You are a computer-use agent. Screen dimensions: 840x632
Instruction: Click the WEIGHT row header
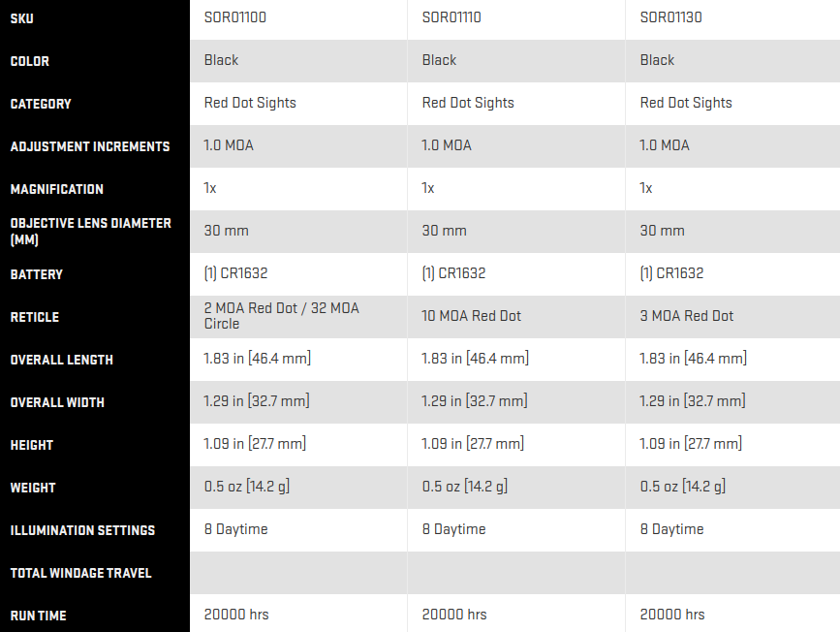click(33, 488)
